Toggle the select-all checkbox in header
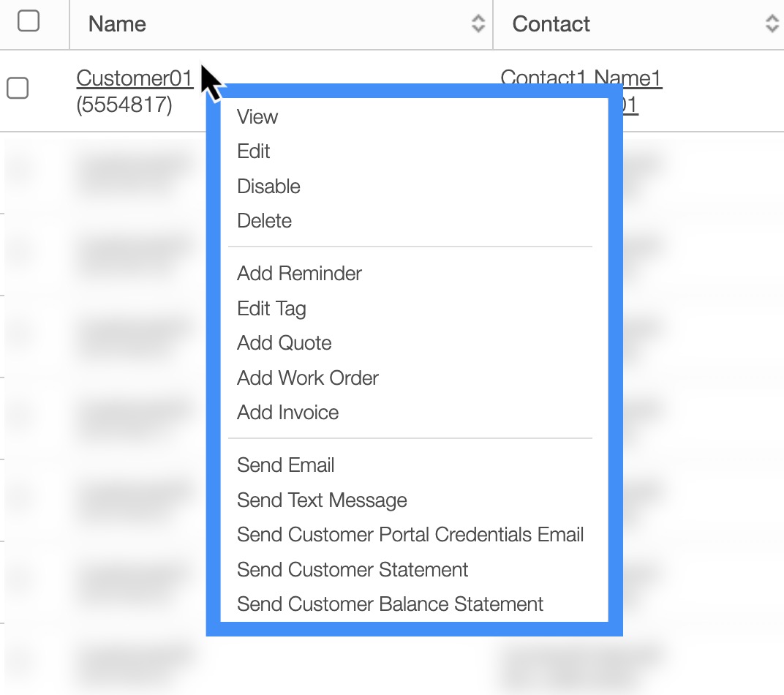784x695 pixels. pyautogui.click(x=29, y=22)
